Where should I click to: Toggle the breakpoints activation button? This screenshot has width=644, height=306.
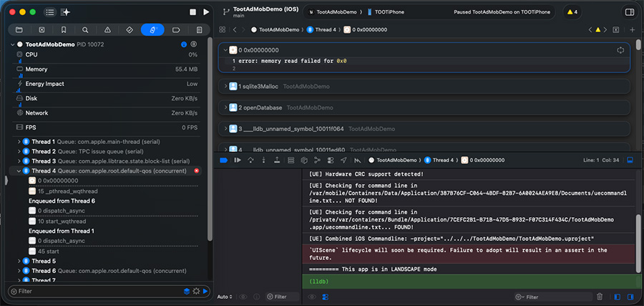click(x=223, y=160)
